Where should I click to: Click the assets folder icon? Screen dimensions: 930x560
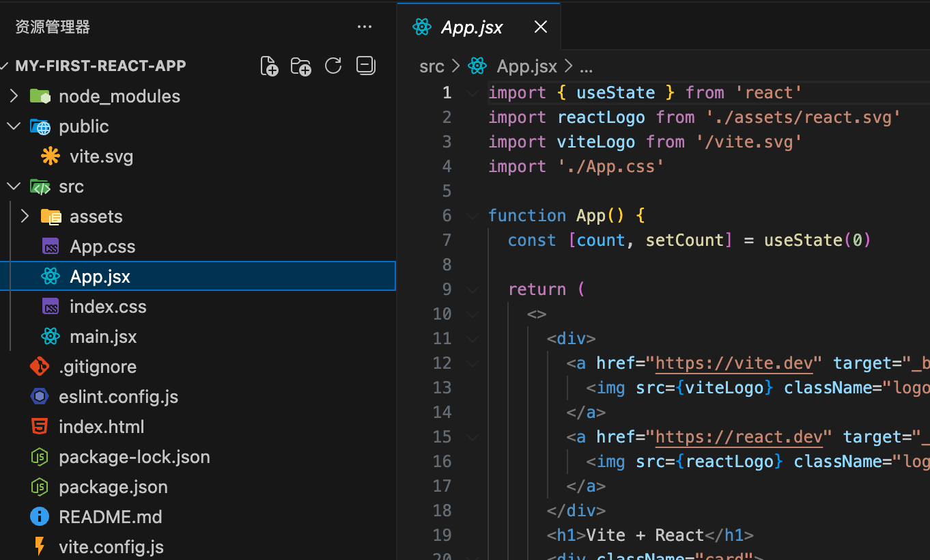tap(51, 216)
